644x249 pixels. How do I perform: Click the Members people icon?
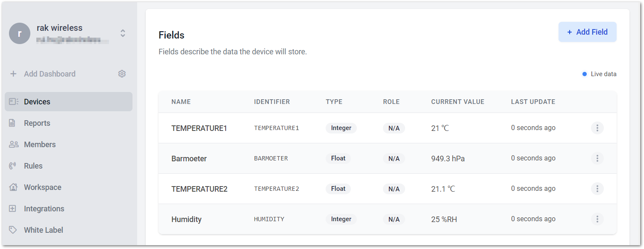pos(14,144)
